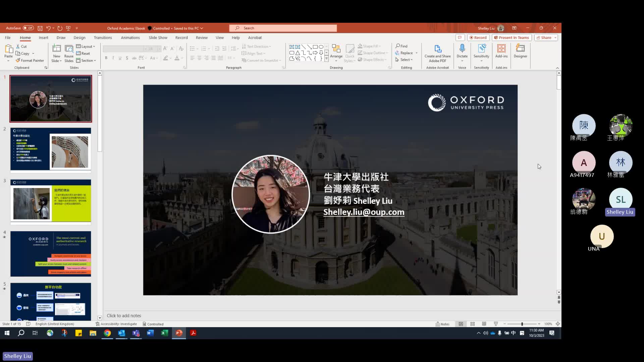Open the Slide Show tab

[158, 38]
